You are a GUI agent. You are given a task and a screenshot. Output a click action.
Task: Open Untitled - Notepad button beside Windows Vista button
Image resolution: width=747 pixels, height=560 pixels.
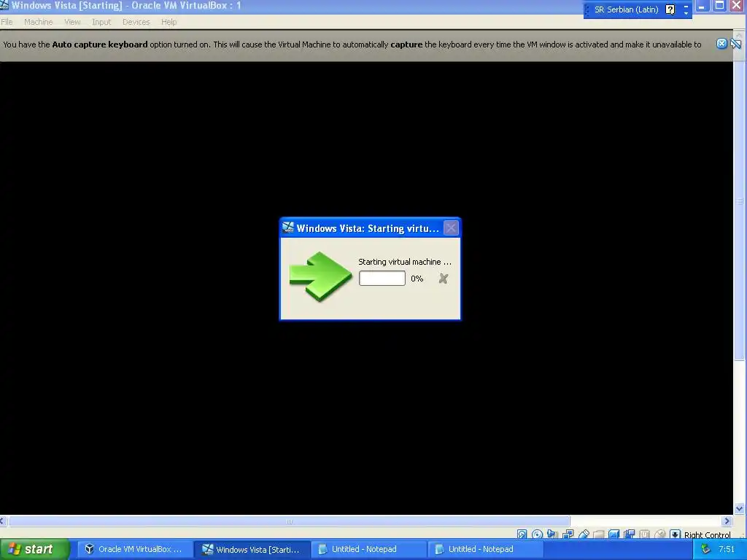(x=369, y=549)
